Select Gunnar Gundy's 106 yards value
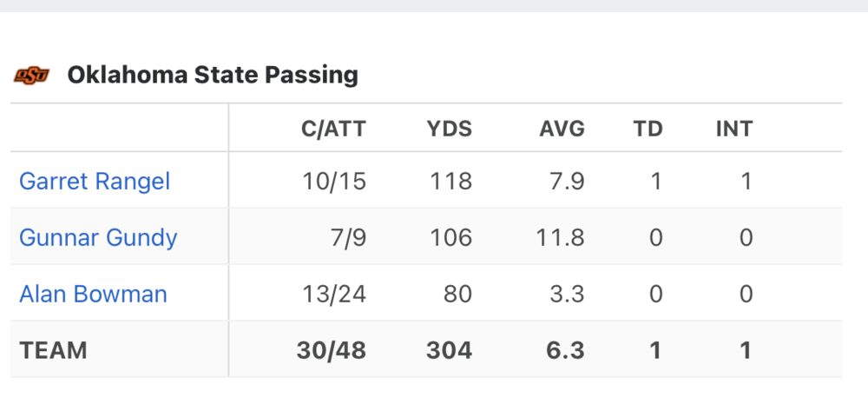Image resolution: width=868 pixels, height=398 pixels. click(x=450, y=238)
